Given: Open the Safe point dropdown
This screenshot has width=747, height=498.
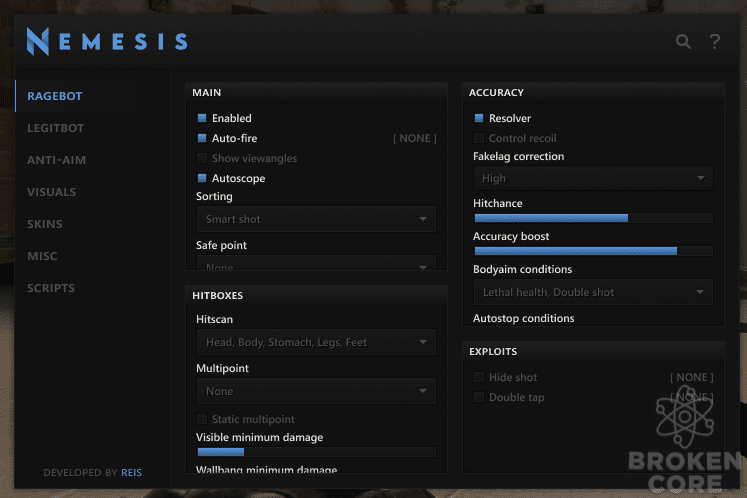Looking at the screenshot, I should click(316, 263).
